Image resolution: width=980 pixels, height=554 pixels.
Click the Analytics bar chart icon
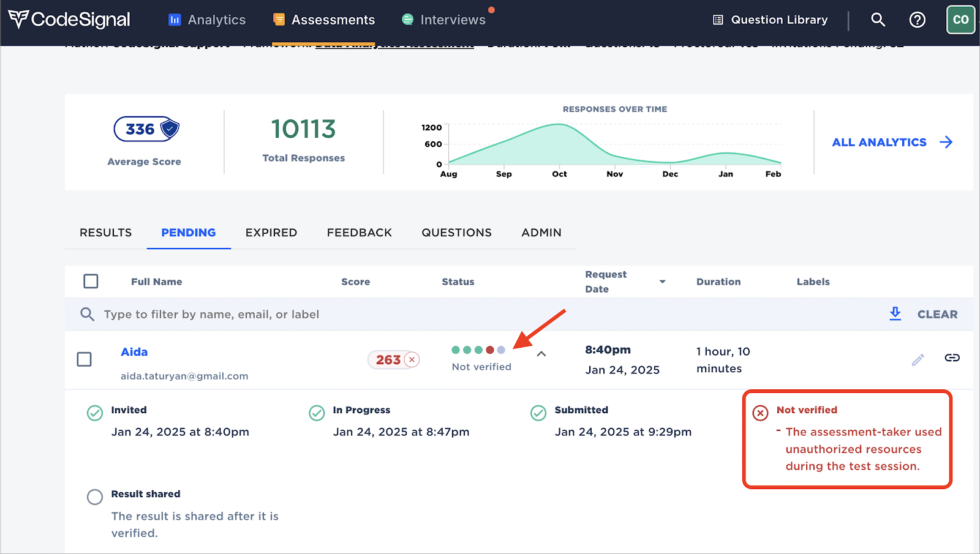pyautogui.click(x=175, y=20)
